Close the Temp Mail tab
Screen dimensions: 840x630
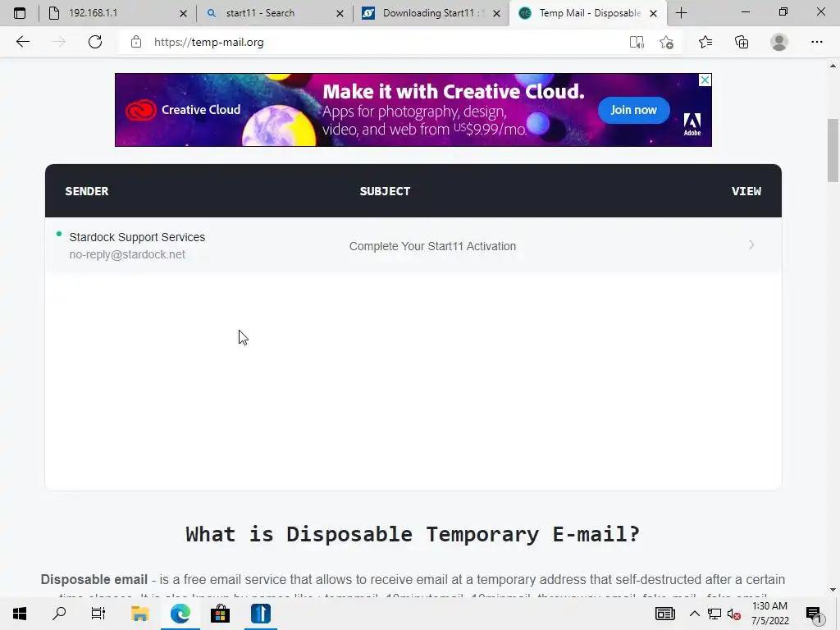(653, 13)
